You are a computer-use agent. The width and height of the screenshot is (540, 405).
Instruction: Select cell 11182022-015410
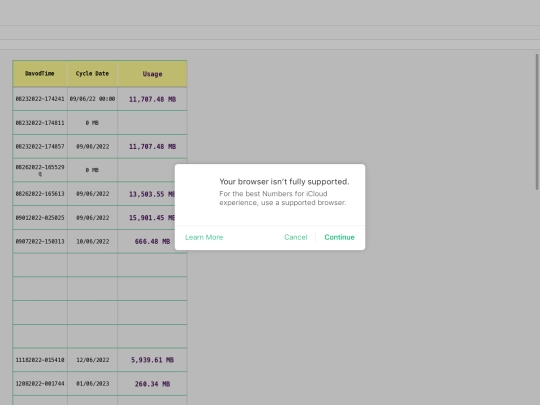point(40,360)
